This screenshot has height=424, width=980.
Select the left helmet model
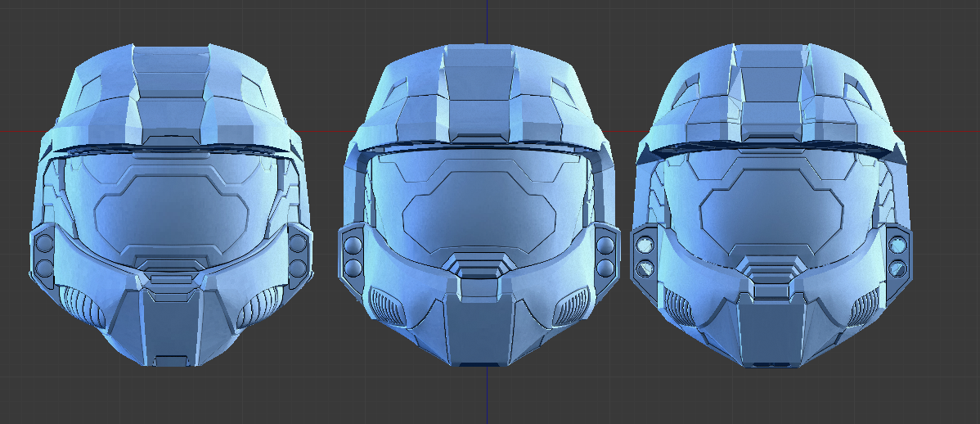(x=171, y=205)
